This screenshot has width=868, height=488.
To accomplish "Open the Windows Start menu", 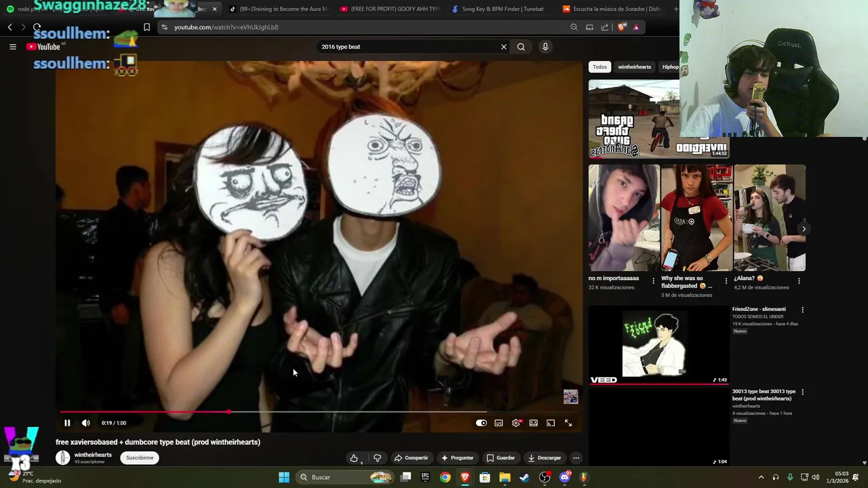I will [284, 477].
